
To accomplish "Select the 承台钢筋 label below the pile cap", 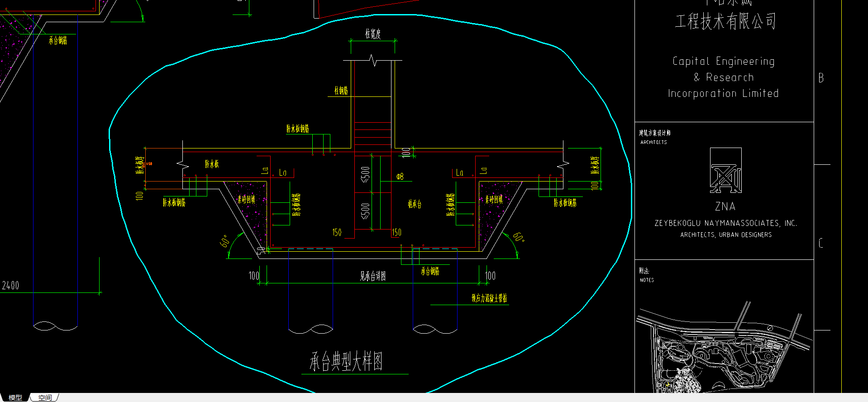I will (430, 271).
